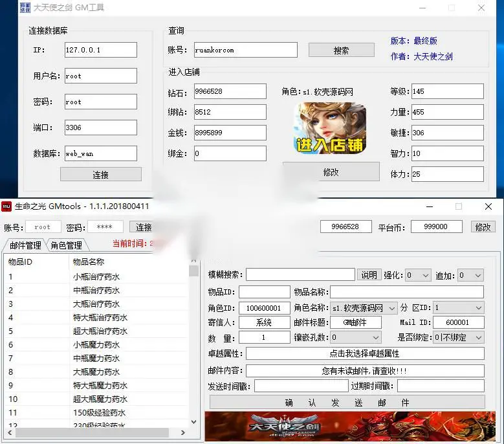504x444 pixels.
Task: Switch to the 邮件管理 tab
Action: pos(25,246)
